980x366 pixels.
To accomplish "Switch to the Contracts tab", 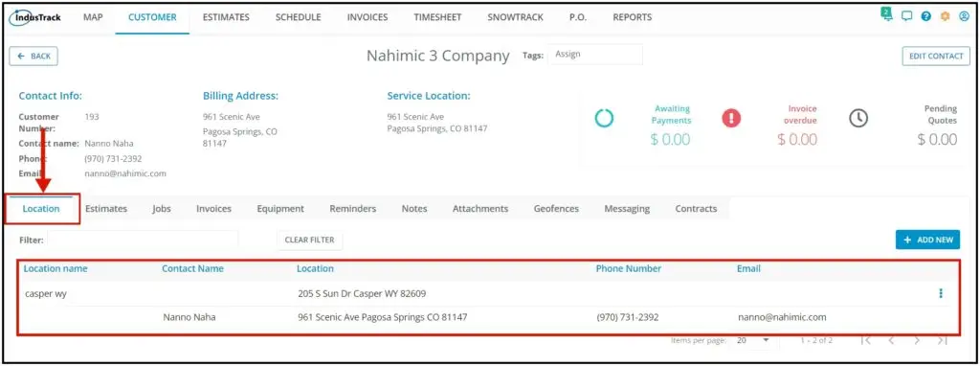I will [696, 209].
